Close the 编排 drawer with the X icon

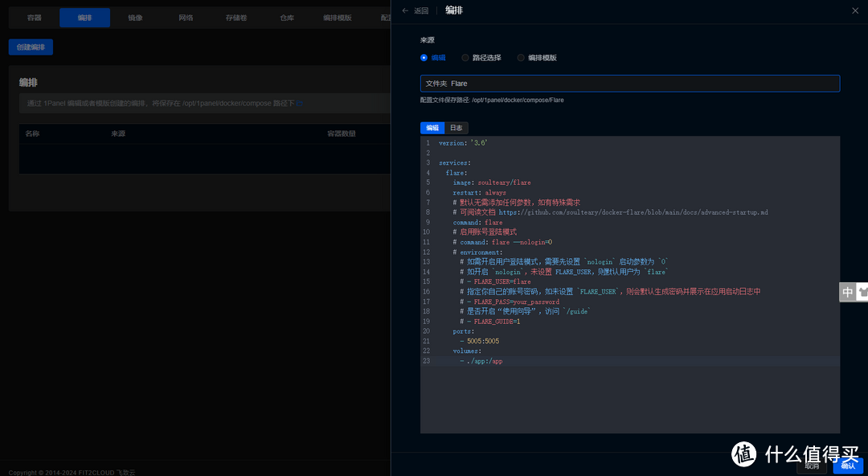pyautogui.click(x=855, y=10)
